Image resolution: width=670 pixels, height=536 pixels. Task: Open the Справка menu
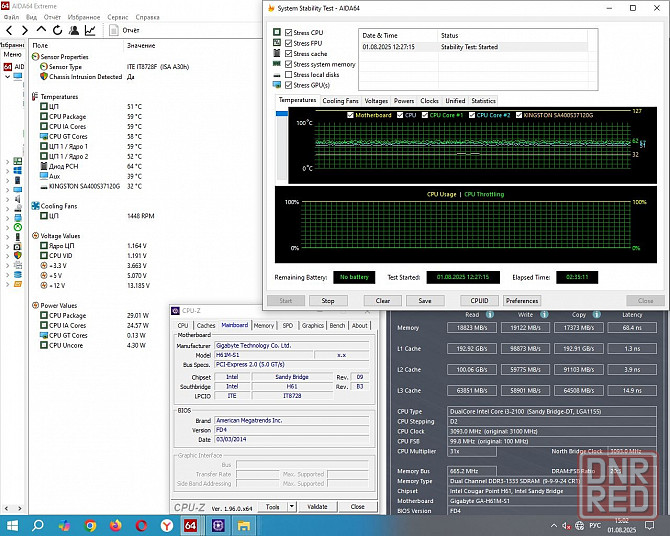click(x=147, y=17)
